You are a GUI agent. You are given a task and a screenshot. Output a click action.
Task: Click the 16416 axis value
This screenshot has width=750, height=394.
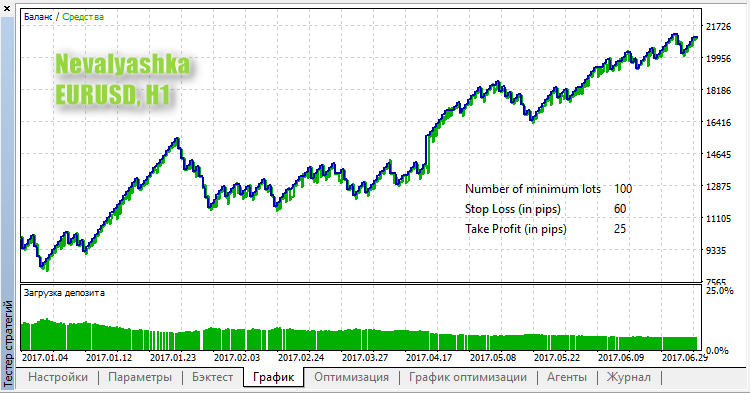pyautogui.click(x=718, y=123)
